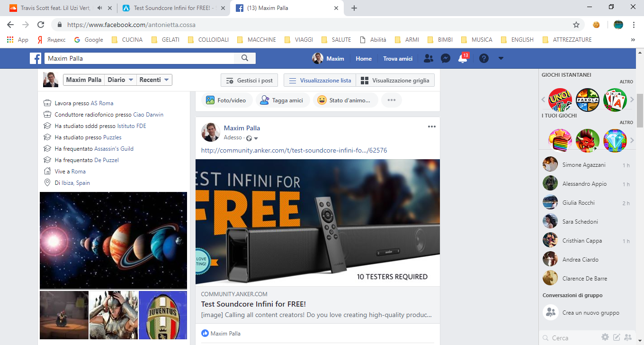The height and width of the screenshot is (345, 644).
Task: Close the Maxim Palla Facebook tab
Action: (x=336, y=8)
